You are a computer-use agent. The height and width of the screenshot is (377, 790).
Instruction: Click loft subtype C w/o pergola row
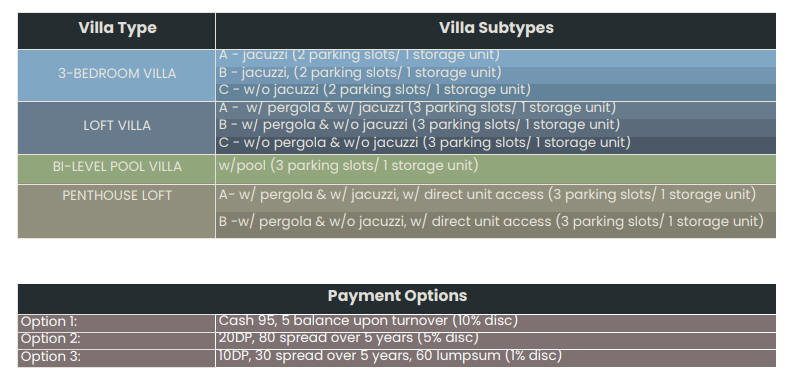click(496, 145)
